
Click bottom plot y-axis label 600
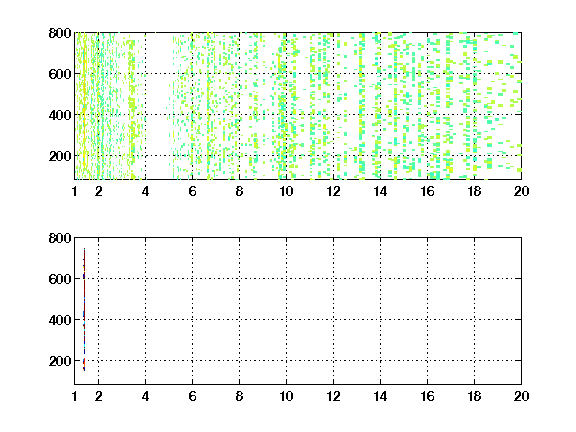[x=60, y=279]
